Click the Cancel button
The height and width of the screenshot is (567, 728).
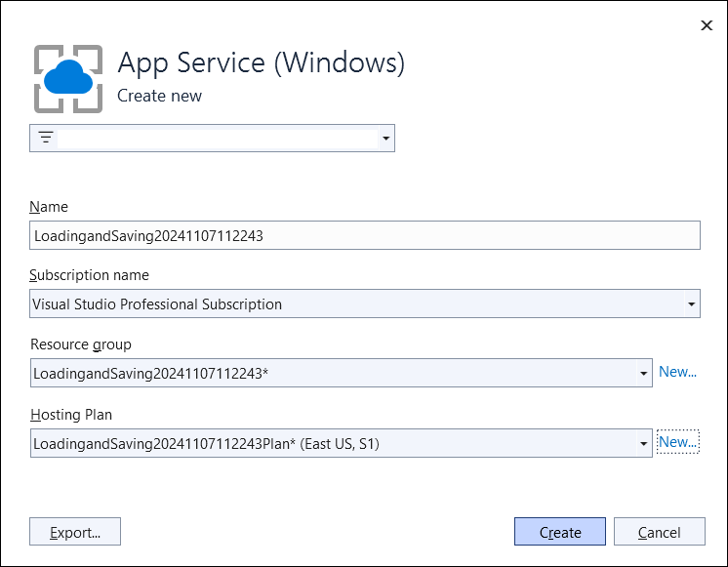point(660,532)
